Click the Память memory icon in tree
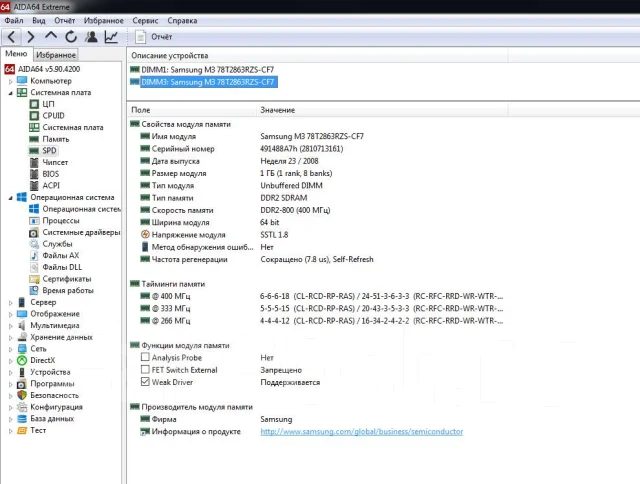The image size is (640, 484). tap(34, 139)
